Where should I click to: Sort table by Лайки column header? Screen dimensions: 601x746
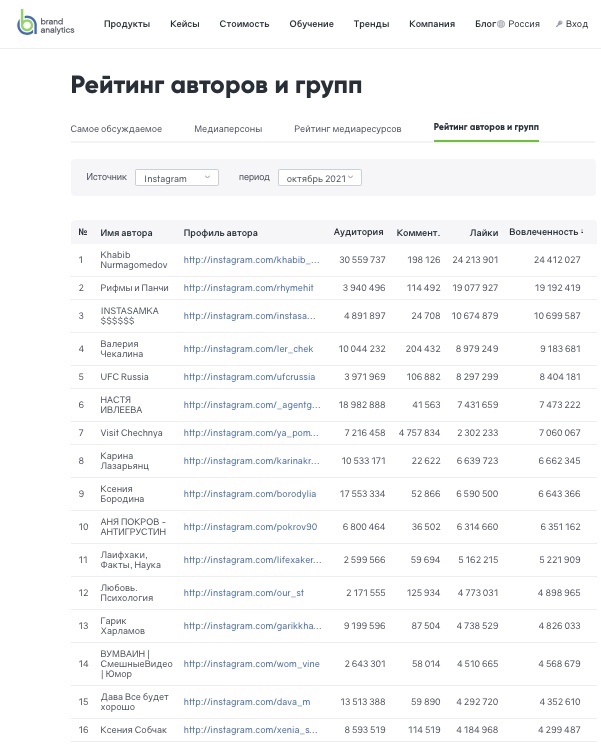pos(484,233)
